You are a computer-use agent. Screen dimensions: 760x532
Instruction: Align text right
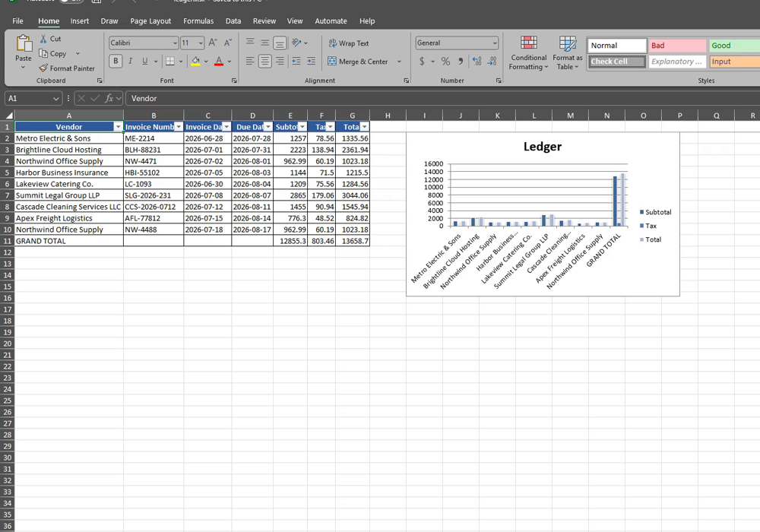[x=280, y=61]
